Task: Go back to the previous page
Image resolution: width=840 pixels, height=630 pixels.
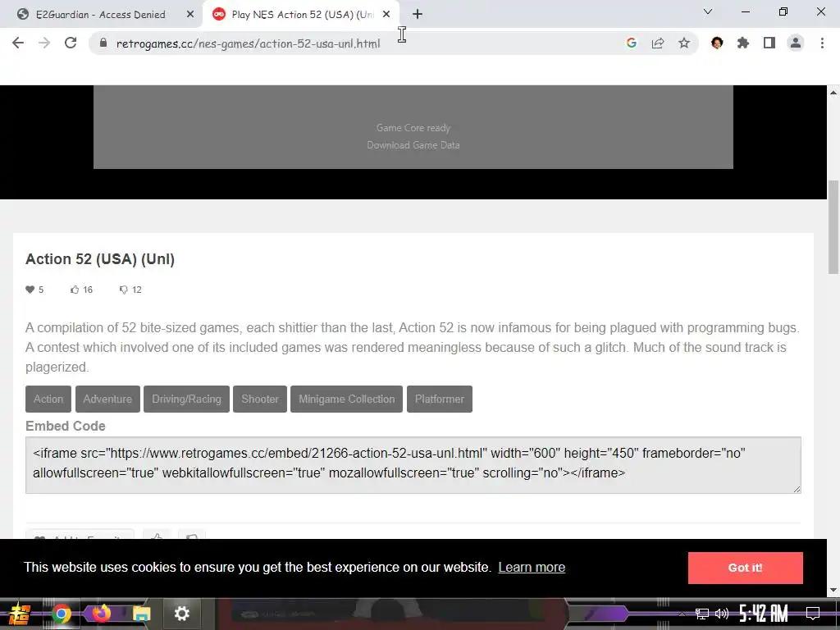Action: pyautogui.click(x=18, y=43)
